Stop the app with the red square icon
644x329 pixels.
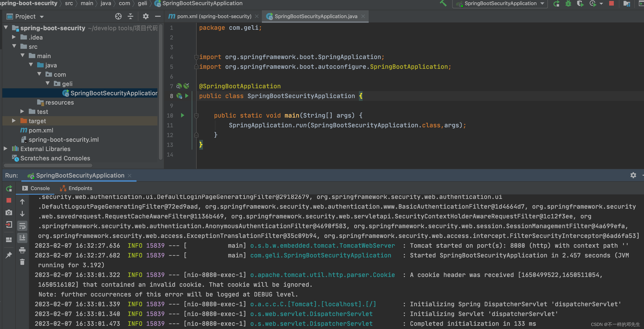click(612, 3)
